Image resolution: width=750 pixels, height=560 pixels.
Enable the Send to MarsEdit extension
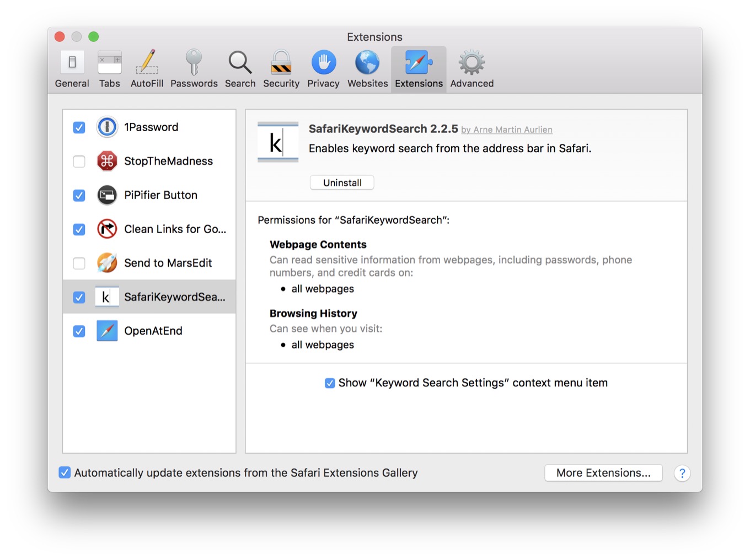[79, 263]
